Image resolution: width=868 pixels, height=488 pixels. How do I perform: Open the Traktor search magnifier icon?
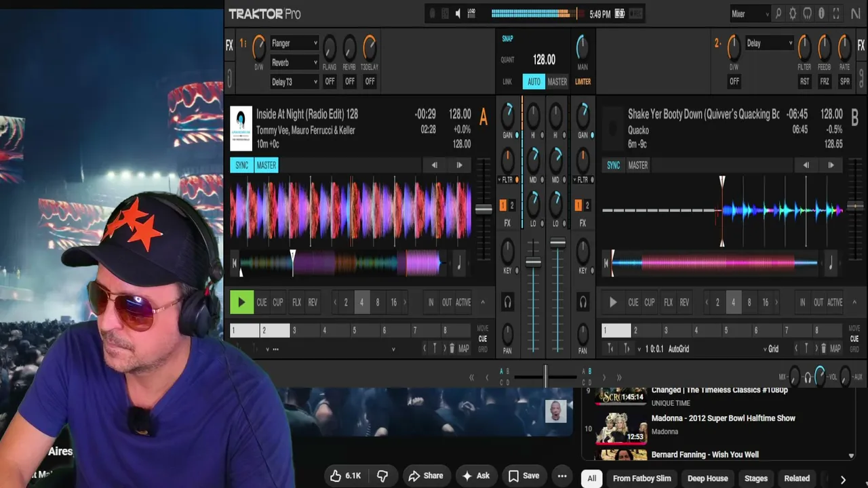tap(778, 14)
